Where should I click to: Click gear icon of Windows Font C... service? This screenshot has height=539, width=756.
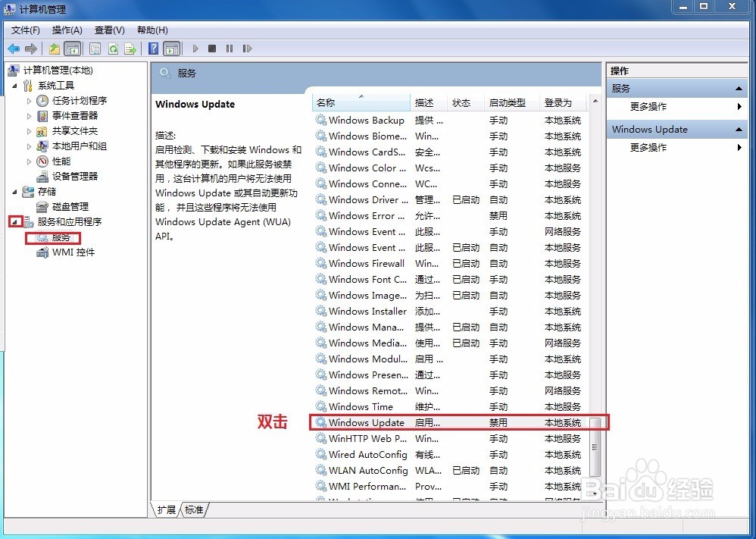coord(320,279)
